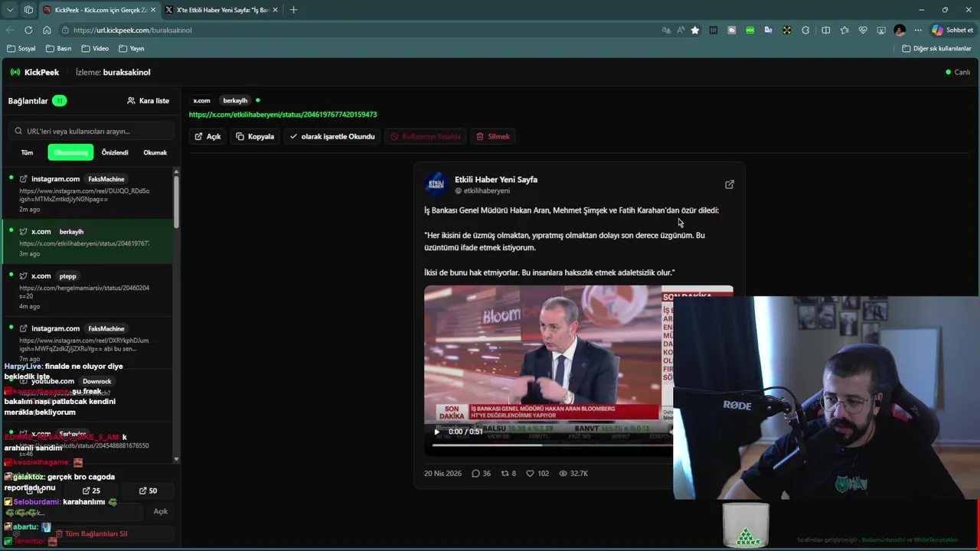This screenshot has height=551, width=980.
Task: Open the Sohbet et Copilot button
Action: point(952,30)
